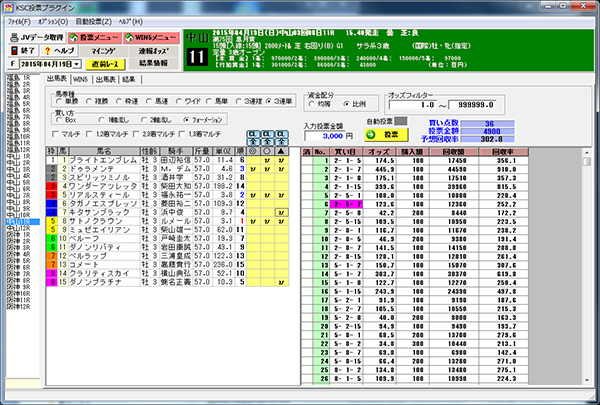Open the ヘルプ(H) menu

pyautogui.click(x=130, y=22)
